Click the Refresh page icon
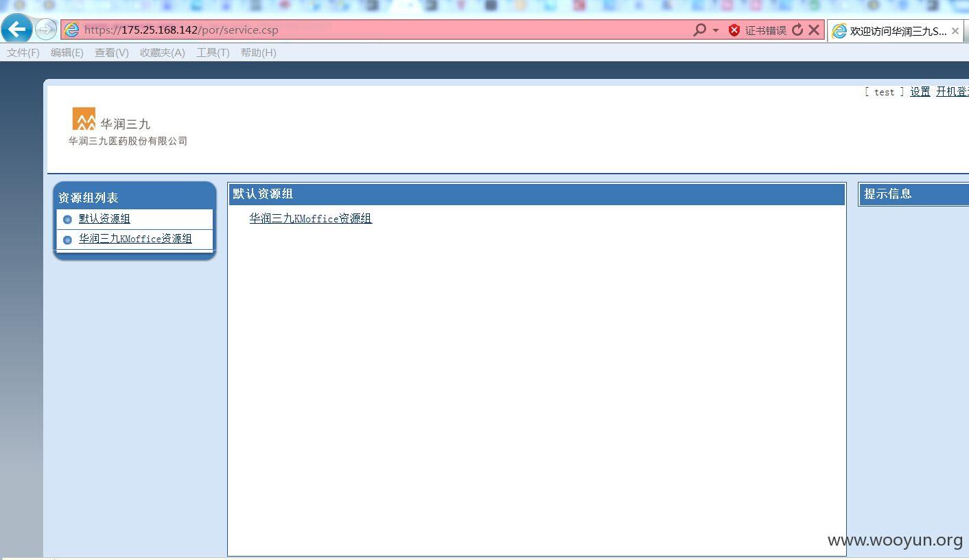969x560 pixels. (x=797, y=30)
